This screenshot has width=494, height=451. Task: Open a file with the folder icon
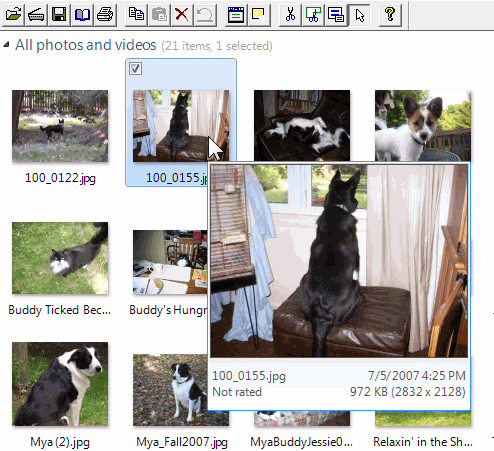pyautogui.click(x=13, y=15)
